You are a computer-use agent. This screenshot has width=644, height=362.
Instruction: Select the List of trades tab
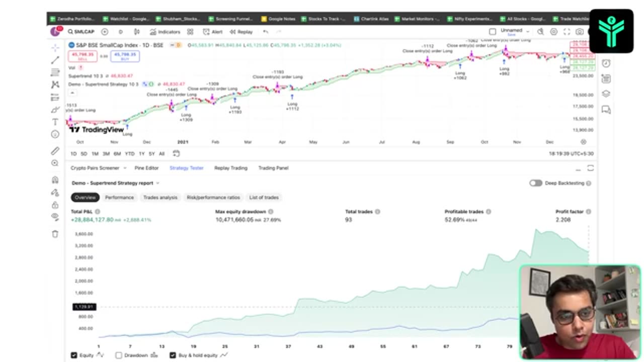(264, 198)
